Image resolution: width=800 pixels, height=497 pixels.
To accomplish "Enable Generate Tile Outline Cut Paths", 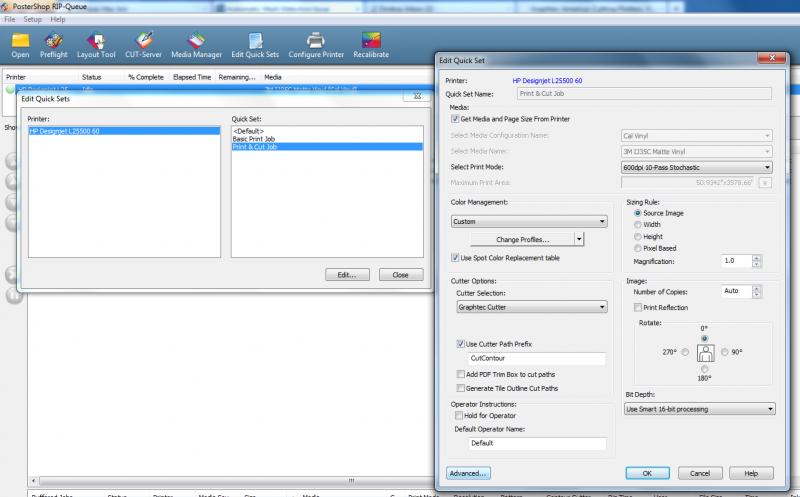I will [x=460, y=388].
